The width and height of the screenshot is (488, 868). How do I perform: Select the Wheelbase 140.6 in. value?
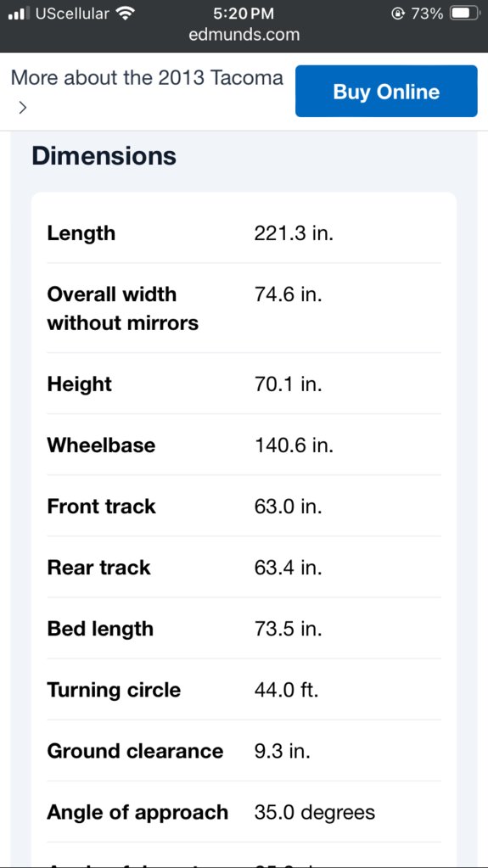(x=294, y=445)
